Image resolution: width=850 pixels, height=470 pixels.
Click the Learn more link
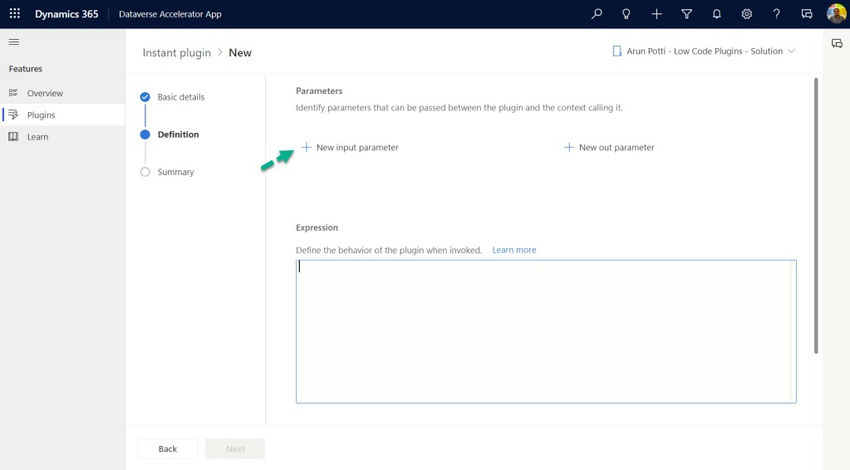click(x=514, y=250)
